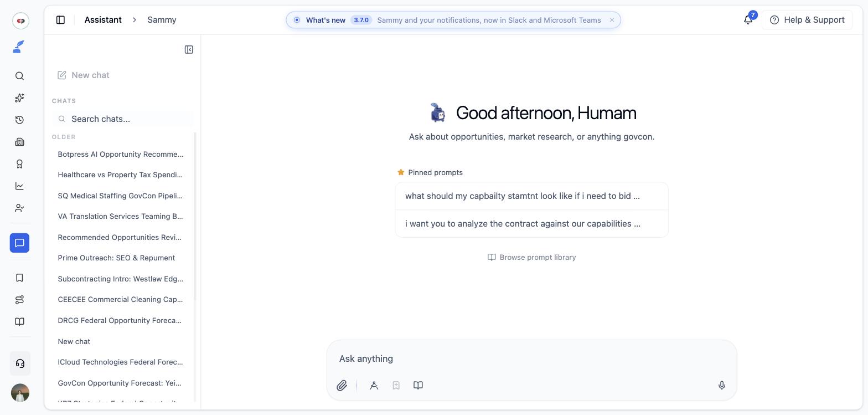Click the user check icon in left rail
The image size is (868, 415).
[19, 208]
